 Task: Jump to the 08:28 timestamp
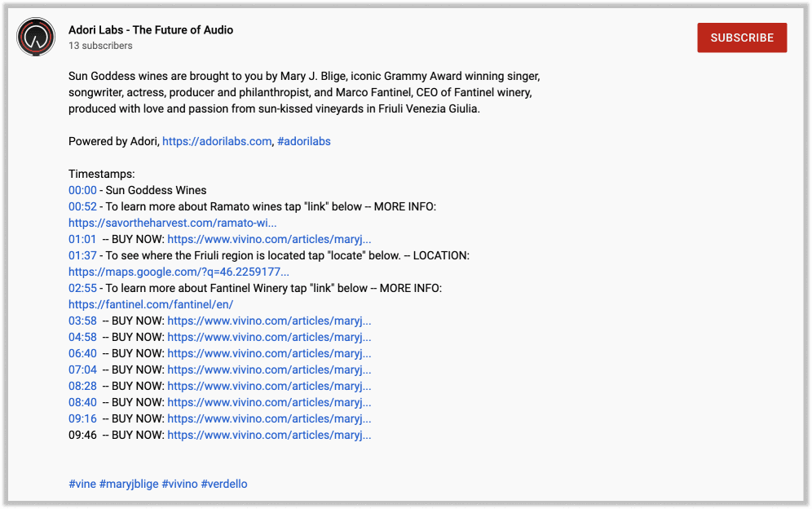tap(82, 386)
